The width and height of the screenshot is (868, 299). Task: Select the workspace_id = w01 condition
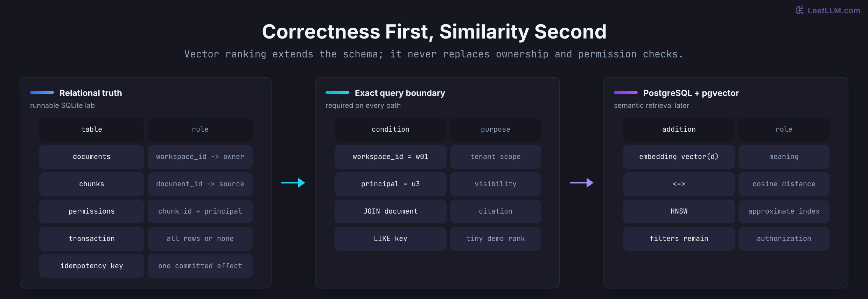pos(391,157)
